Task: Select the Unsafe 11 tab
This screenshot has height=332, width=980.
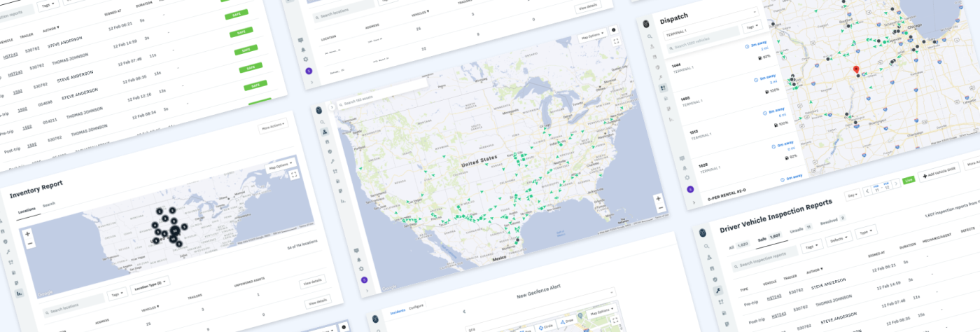Action: coord(800,229)
